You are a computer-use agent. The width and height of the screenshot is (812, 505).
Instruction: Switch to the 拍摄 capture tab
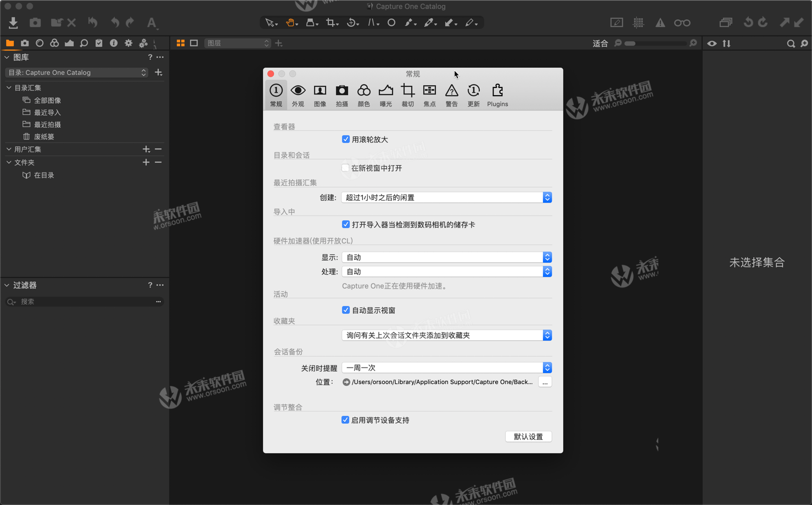(341, 95)
